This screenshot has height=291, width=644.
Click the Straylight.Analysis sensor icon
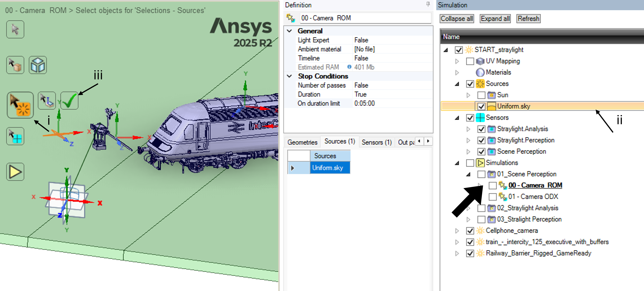[491, 129]
